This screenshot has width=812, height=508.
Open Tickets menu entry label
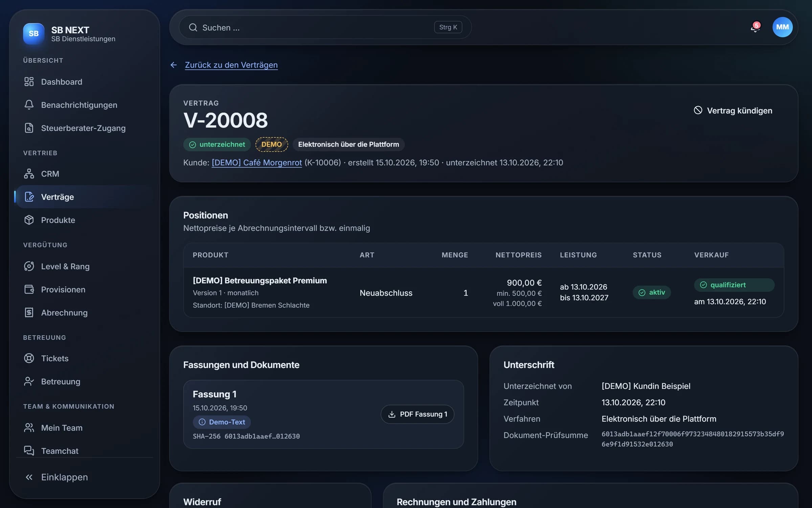pos(55,358)
